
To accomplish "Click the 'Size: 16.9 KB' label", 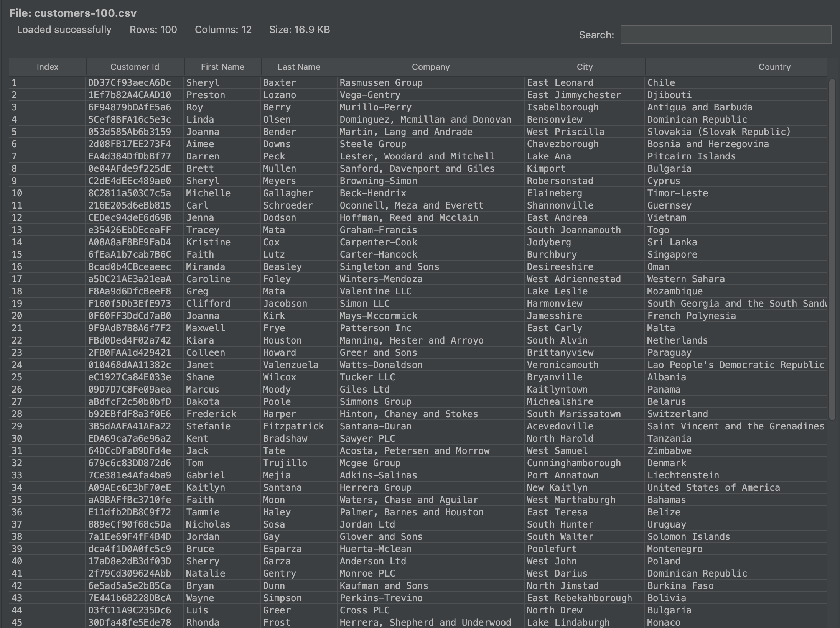I will (299, 30).
